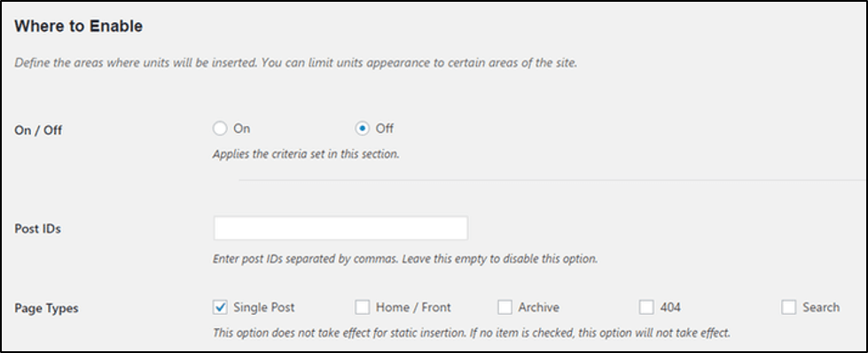Screen dimensions: 868x353
Task: Enable the Search page type checkbox
Action: point(788,307)
